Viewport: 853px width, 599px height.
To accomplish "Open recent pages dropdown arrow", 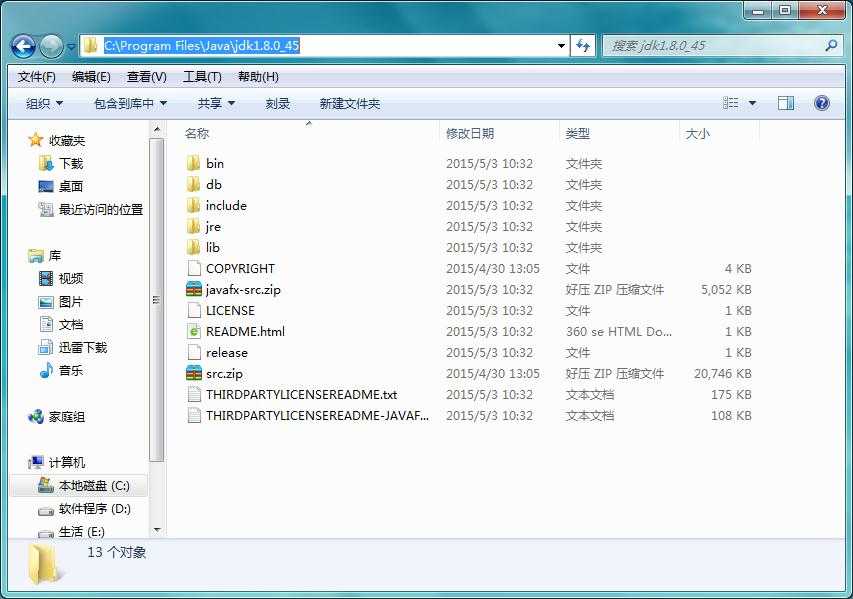I will pyautogui.click(x=71, y=47).
